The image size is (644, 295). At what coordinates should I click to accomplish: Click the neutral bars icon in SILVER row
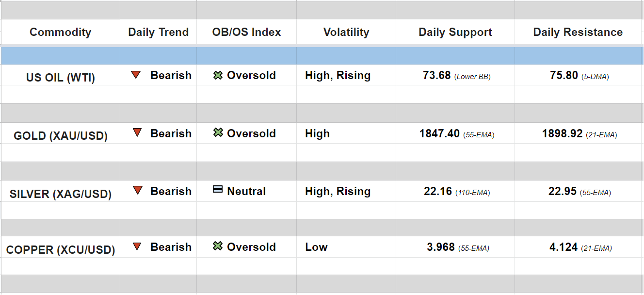218,190
